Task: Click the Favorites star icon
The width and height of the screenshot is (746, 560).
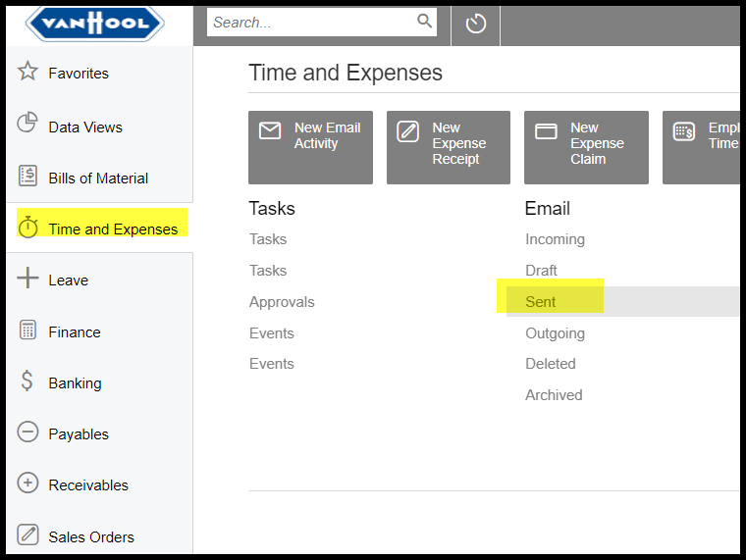Action: click(x=27, y=72)
